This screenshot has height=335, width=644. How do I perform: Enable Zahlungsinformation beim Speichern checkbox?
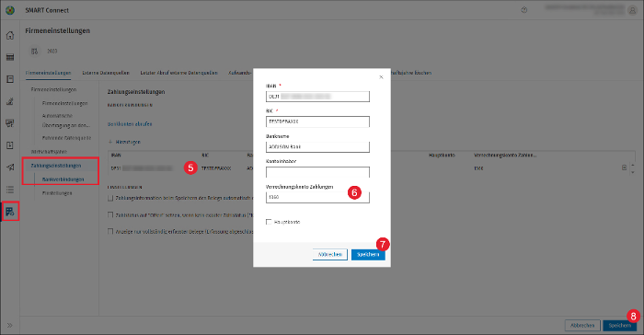110,198
